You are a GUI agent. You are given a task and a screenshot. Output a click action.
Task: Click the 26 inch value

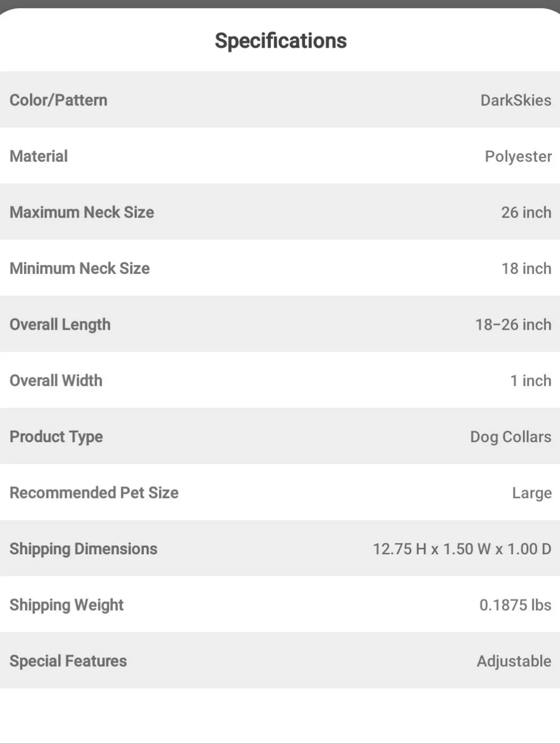click(x=526, y=212)
